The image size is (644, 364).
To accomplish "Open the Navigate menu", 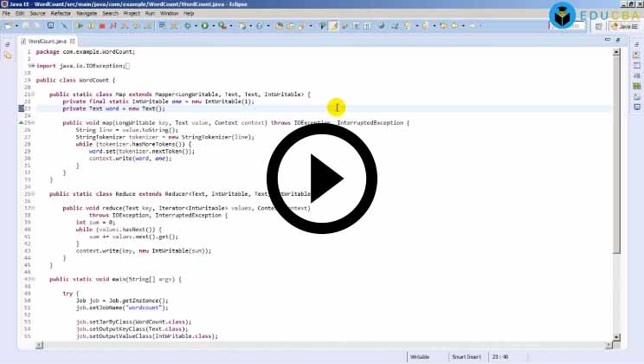I will point(87,14).
